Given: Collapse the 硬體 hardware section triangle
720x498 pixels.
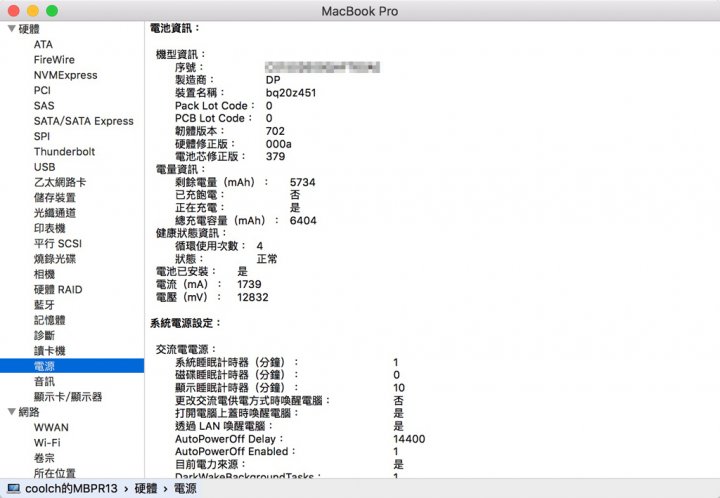Looking at the screenshot, I should coord(12,29).
